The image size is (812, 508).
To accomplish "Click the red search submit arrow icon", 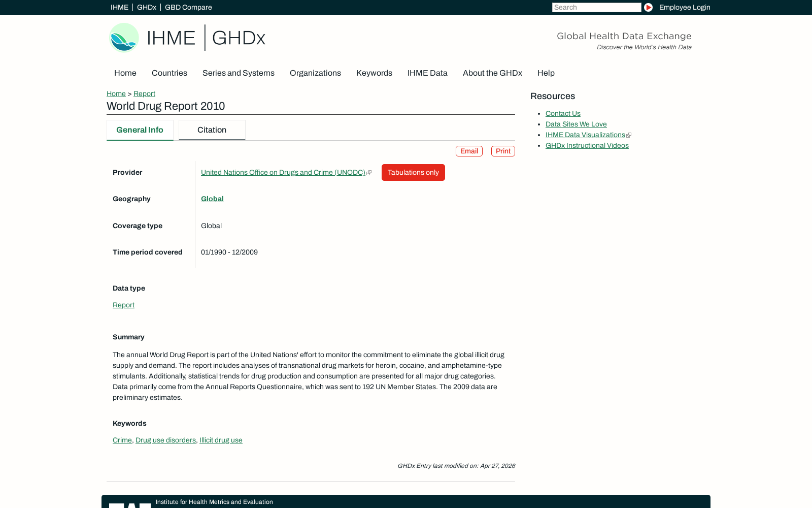I will coord(648,8).
